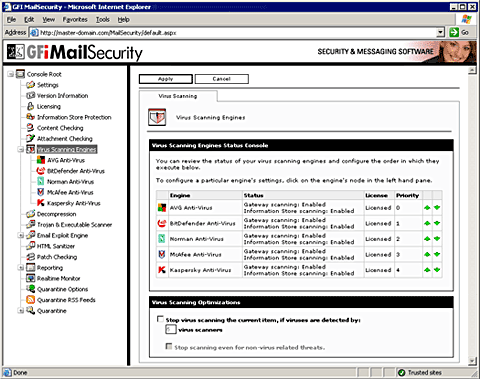Click the Version Information icon
Screen dimensions: 480x379
[30, 96]
